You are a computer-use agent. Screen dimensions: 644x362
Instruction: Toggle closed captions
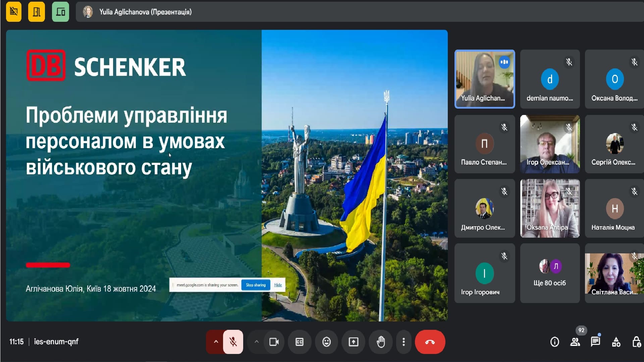point(300,342)
